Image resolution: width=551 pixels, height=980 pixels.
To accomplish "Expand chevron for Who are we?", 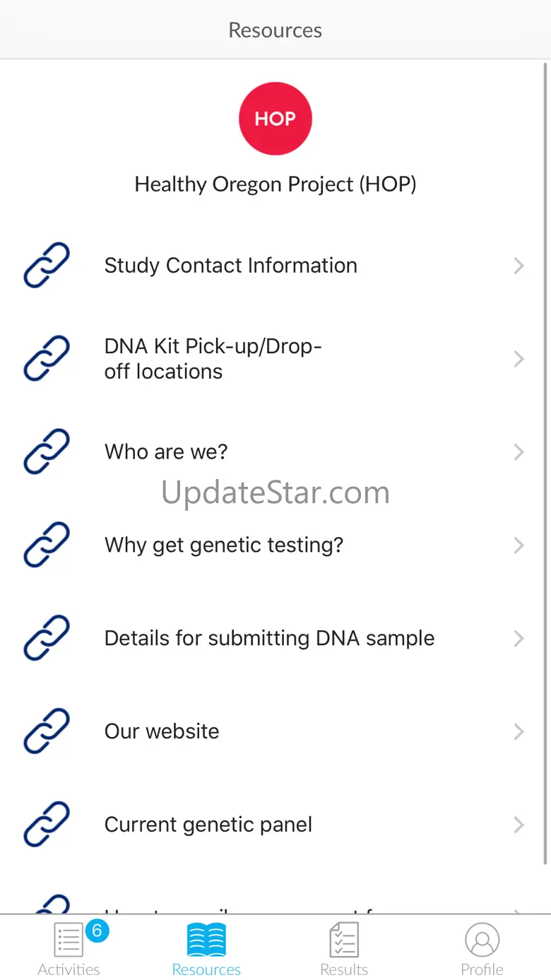I will (519, 452).
